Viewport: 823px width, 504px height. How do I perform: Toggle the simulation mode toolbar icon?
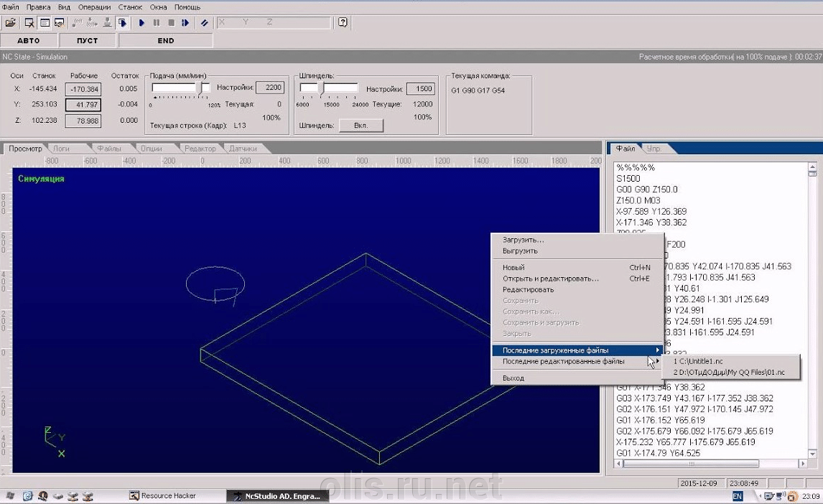coord(123,23)
